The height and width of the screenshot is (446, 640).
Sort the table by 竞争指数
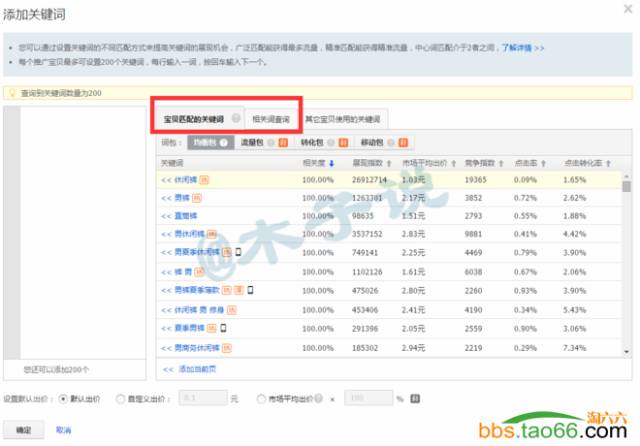[484, 163]
